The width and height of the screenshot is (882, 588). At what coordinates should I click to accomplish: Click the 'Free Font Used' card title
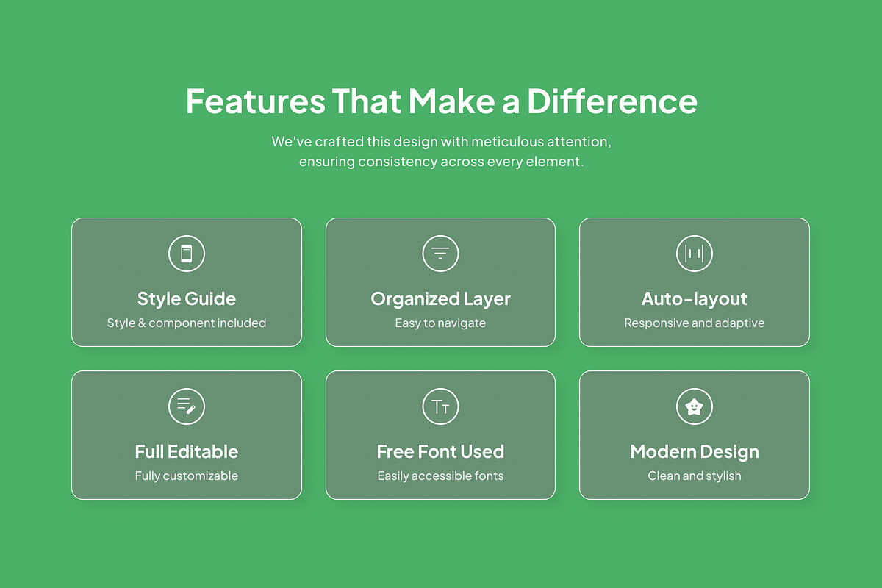click(x=440, y=451)
